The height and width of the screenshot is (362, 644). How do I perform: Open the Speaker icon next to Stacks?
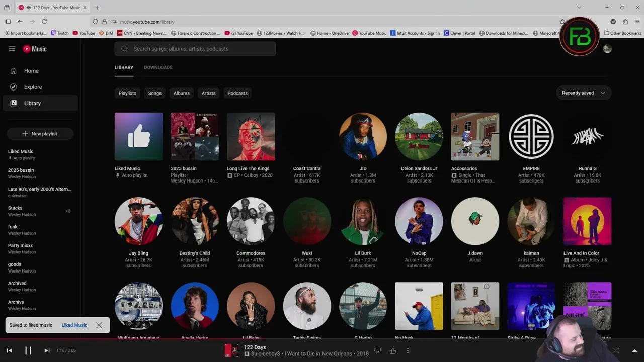[68, 211]
